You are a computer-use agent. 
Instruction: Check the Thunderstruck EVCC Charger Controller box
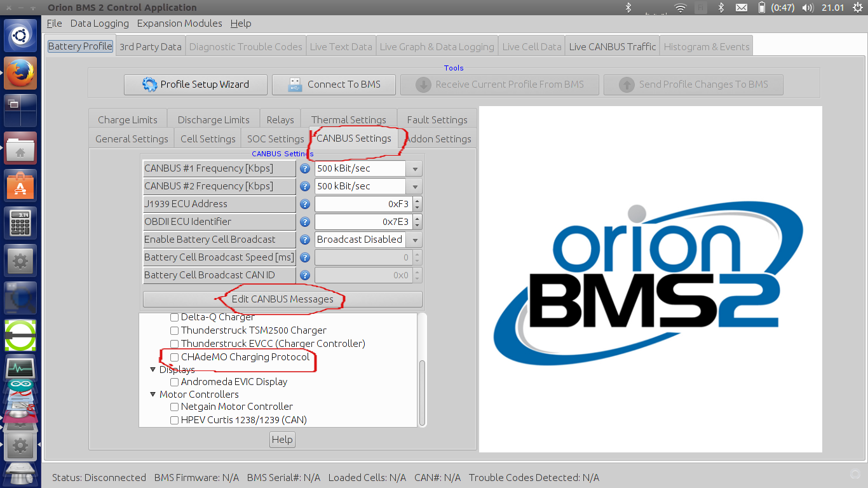175,344
